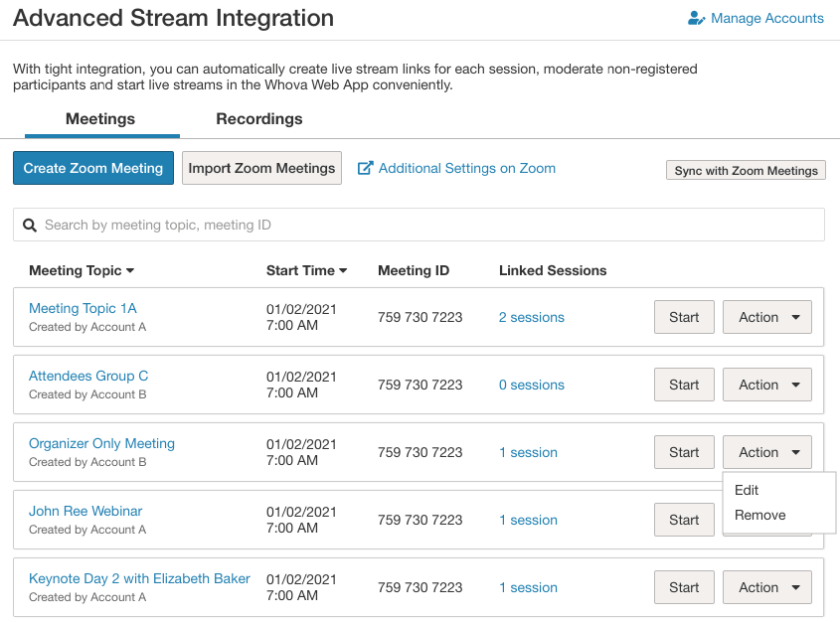Image resolution: width=840 pixels, height=622 pixels.
Task: Sort by Meeting Topic arrow
Action: coord(130,271)
